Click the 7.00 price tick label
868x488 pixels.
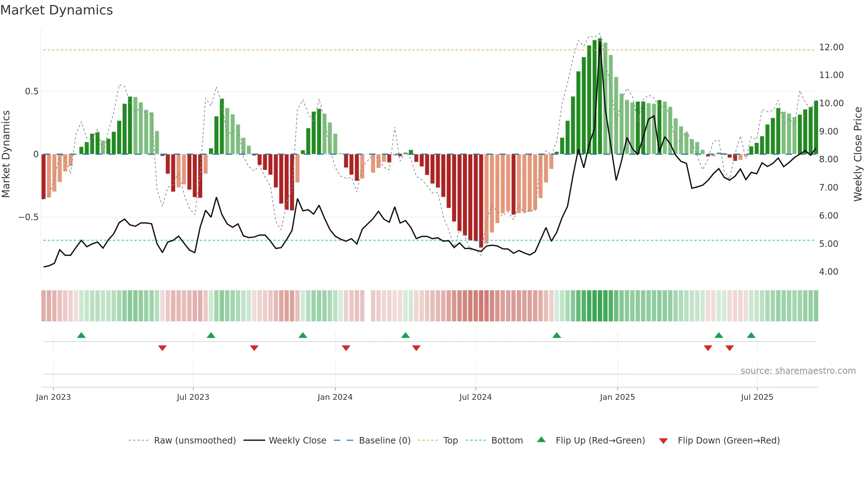[x=829, y=188]
